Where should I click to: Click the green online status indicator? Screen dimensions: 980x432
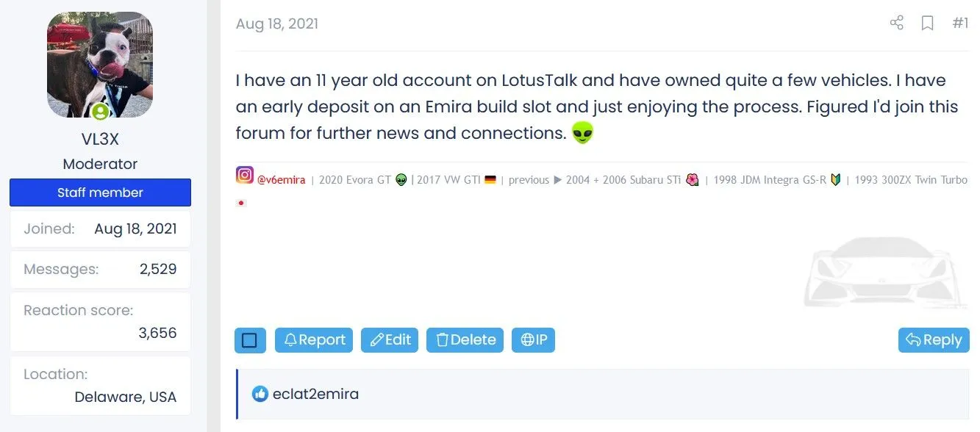pyautogui.click(x=100, y=112)
